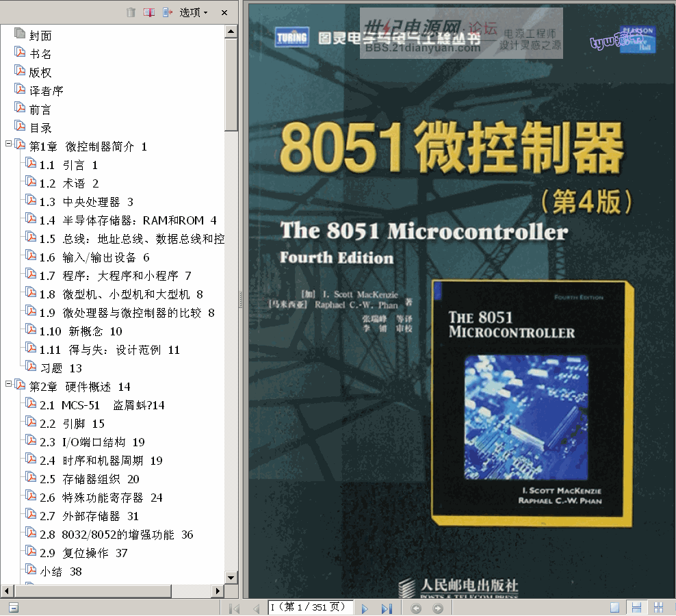Click the bookmarks panel scroll down arrow
This screenshot has height=616, width=676.
point(231,577)
